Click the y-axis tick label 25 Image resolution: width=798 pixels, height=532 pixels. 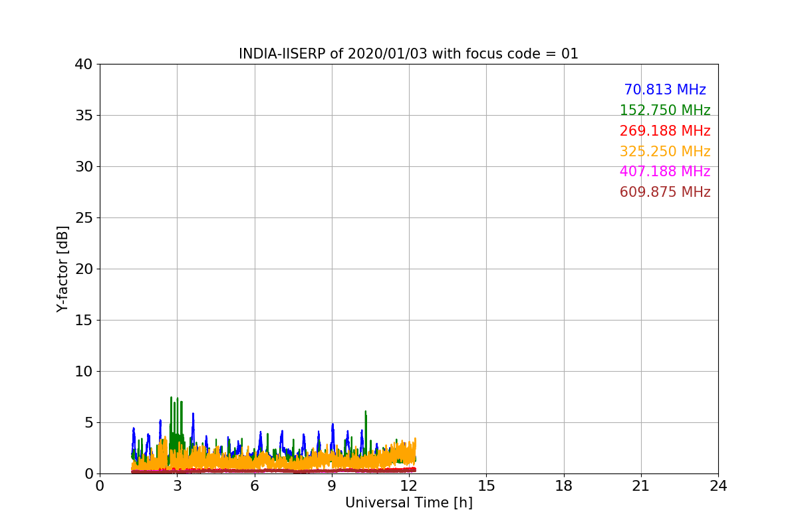coord(84,218)
